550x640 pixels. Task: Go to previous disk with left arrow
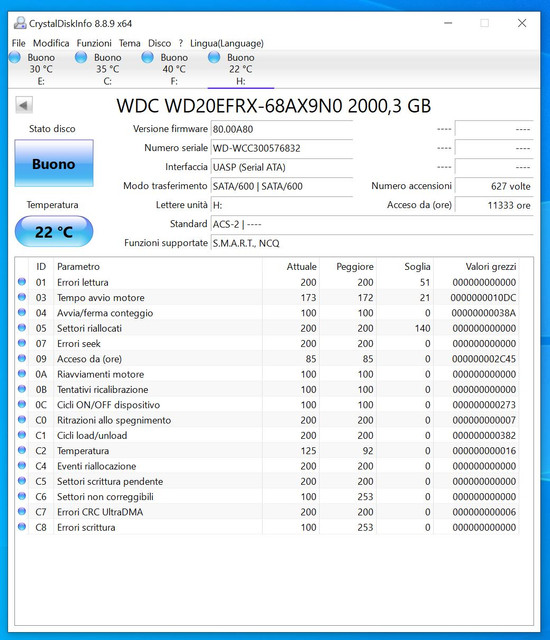click(24, 105)
